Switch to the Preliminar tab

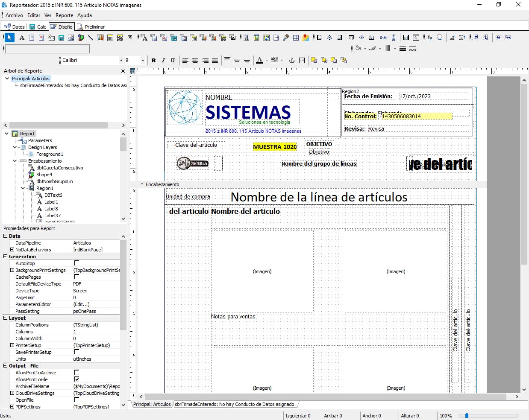click(x=91, y=26)
